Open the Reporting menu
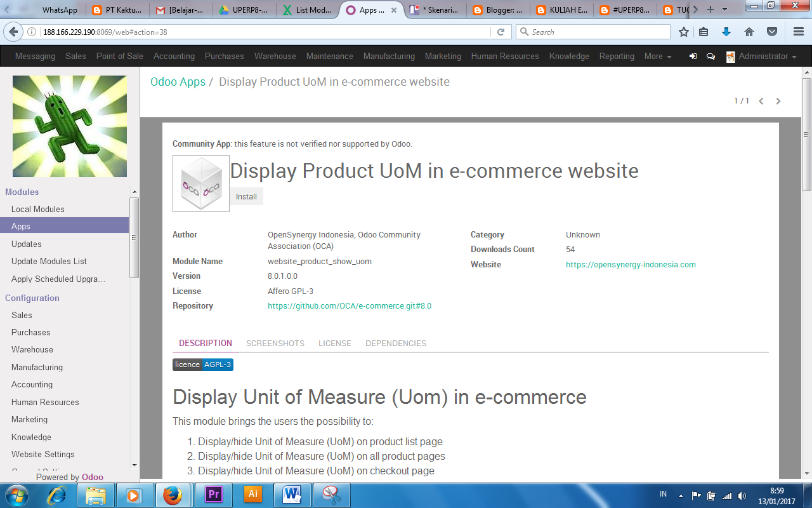The height and width of the screenshot is (508, 812). click(617, 56)
